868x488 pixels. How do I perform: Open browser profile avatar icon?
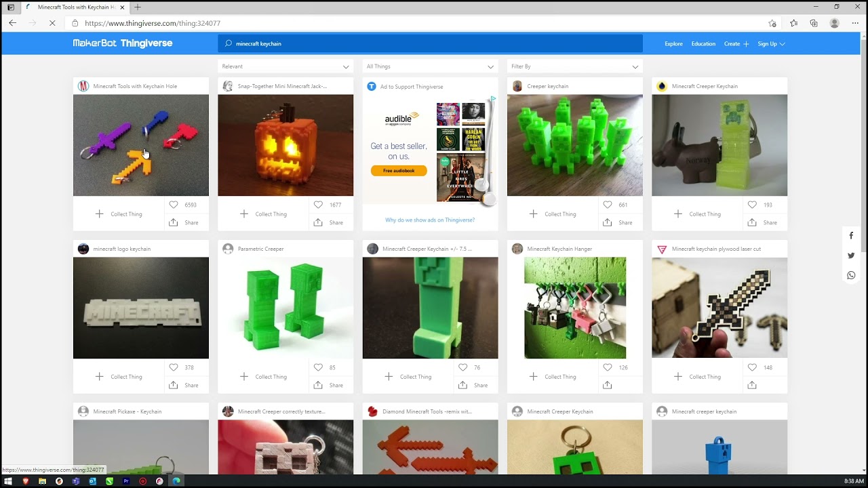click(835, 23)
